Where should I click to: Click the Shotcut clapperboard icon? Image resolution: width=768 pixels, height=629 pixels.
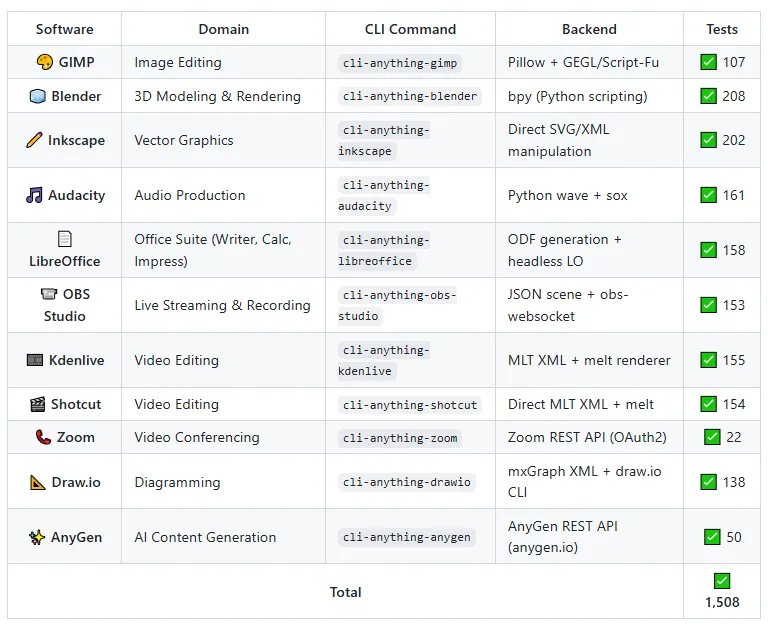(37, 404)
